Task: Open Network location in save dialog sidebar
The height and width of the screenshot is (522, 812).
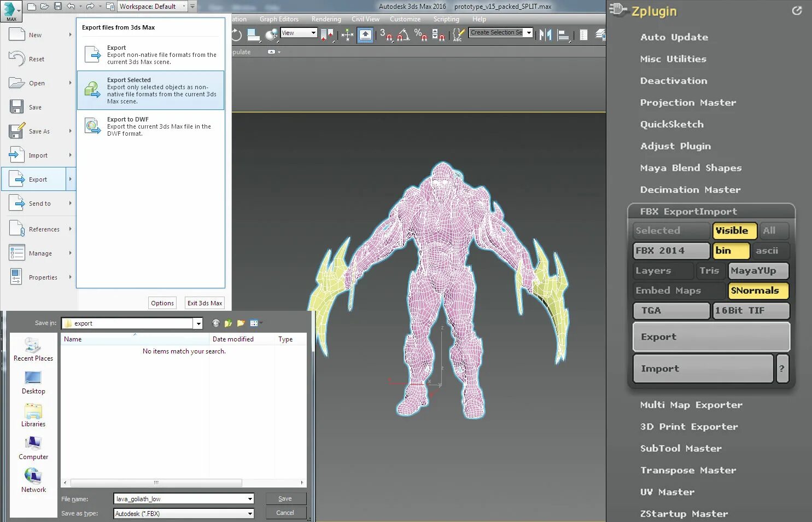Action: tap(33, 480)
